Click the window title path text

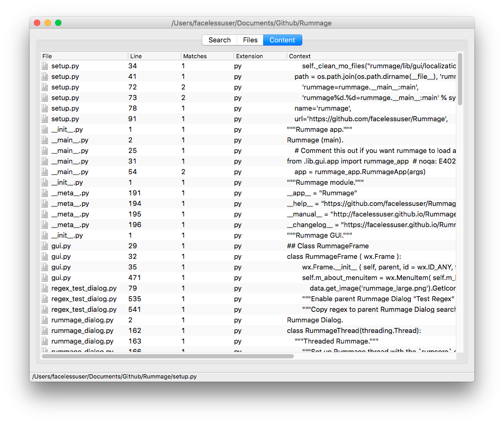click(251, 23)
